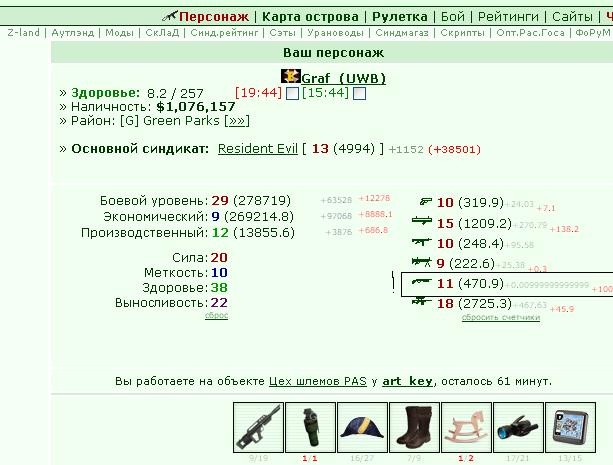Viewport: 613px width, 465px height.
Task: Tick the checkbox next to [15:44]
Action: [x=359, y=94]
